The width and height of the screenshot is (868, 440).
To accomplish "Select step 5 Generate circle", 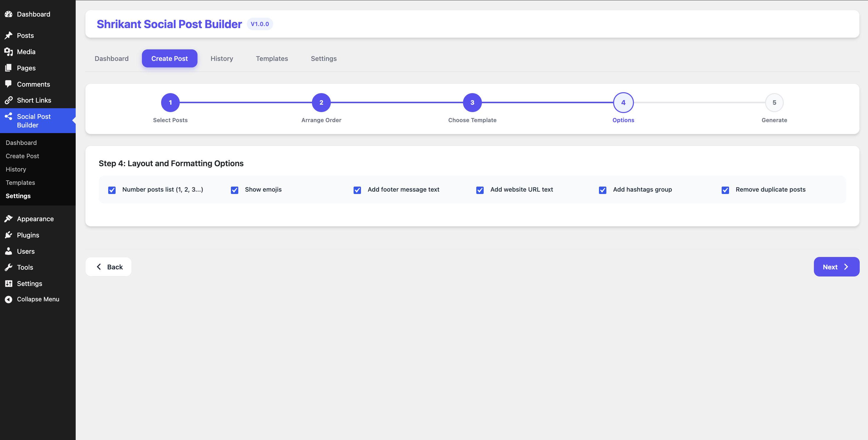I will tap(774, 102).
